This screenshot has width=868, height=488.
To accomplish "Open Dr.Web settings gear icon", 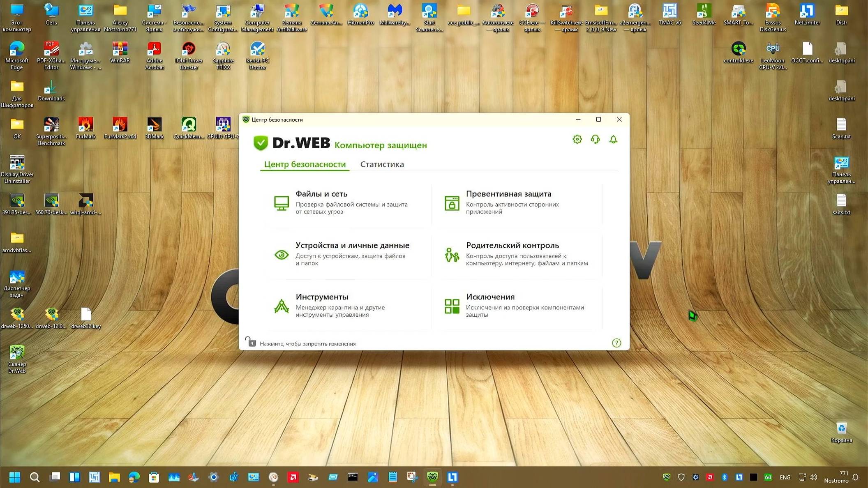I will [x=577, y=140].
